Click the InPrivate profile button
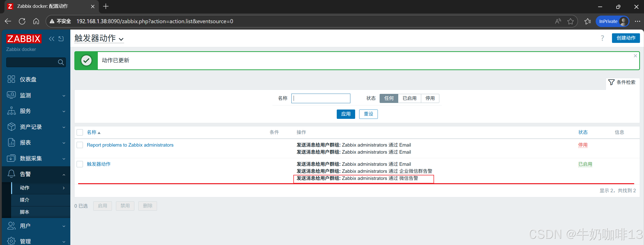Screen dimensions: 644x245 pos(612,21)
